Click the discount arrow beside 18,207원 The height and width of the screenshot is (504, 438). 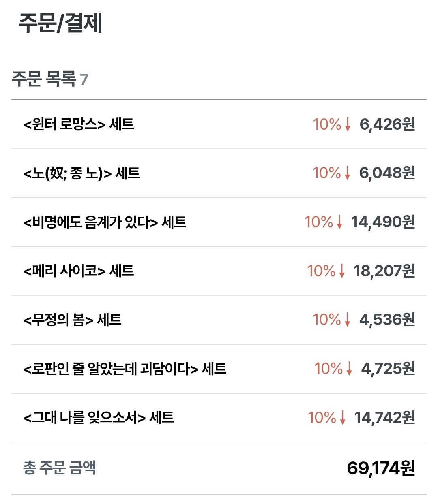click(x=342, y=271)
